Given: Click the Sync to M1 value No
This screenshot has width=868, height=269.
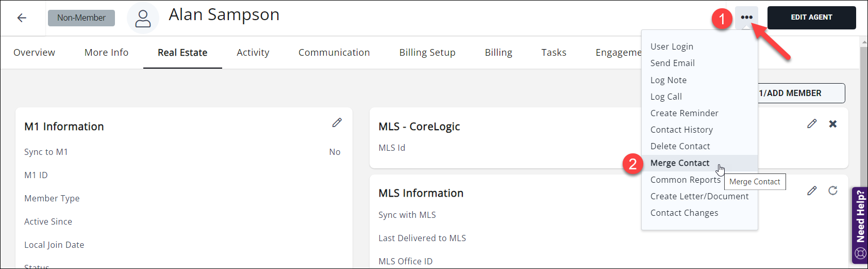Looking at the screenshot, I should pyautogui.click(x=335, y=152).
